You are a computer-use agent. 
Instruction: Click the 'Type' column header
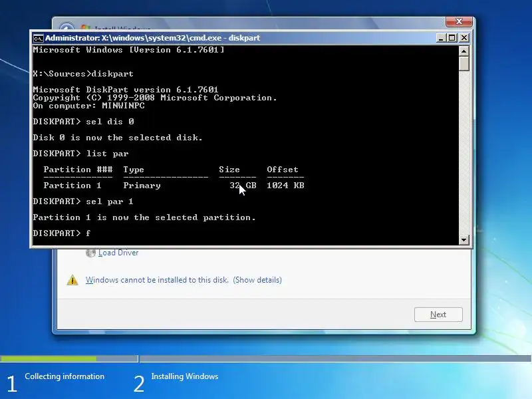tap(134, 170)
